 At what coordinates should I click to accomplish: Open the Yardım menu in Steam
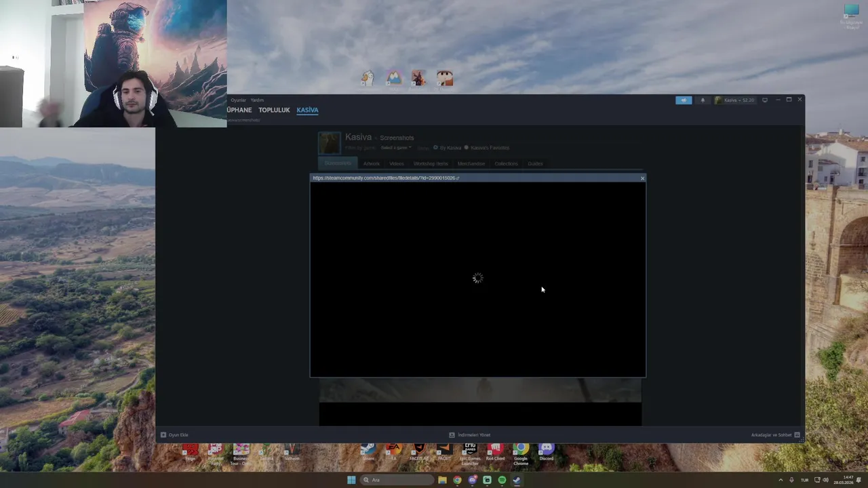coord(257,100)
